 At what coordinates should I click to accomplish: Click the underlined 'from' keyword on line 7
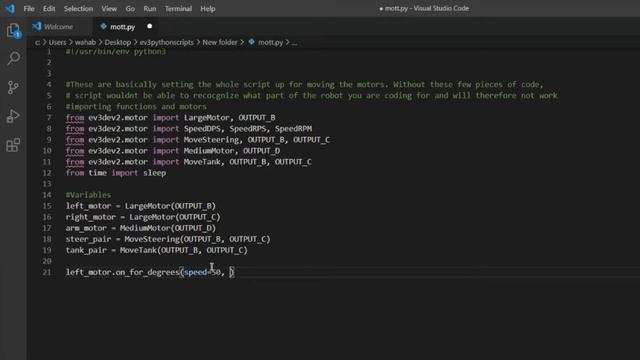75,118
